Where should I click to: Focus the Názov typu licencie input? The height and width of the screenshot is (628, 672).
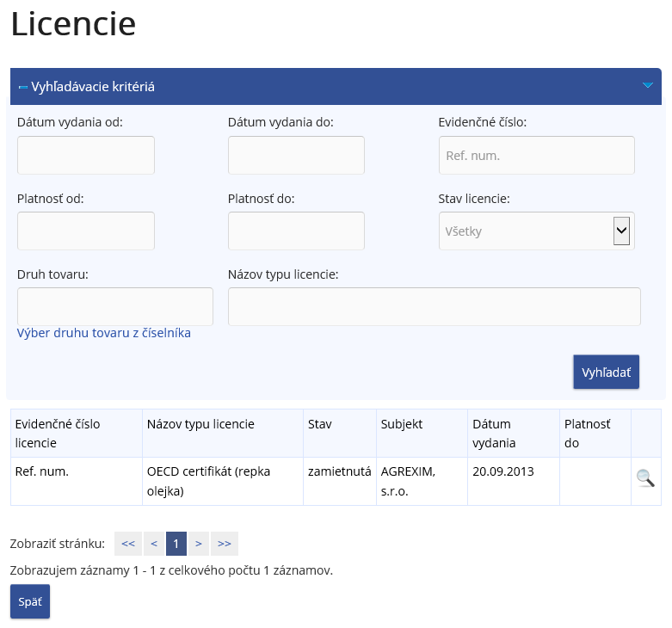coord(435,306)
